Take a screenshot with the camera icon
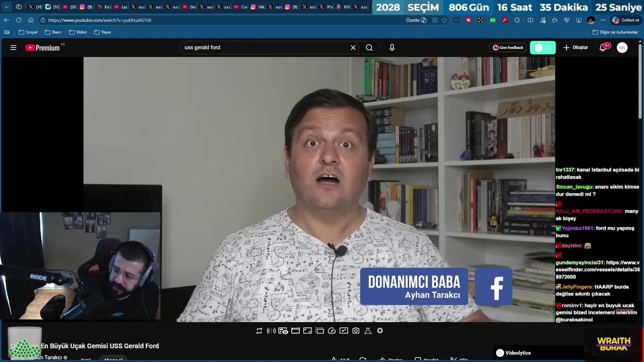Image resolution: width=644 pixels, height=362 pixels. pyautogui.click(x=356, y=331)
